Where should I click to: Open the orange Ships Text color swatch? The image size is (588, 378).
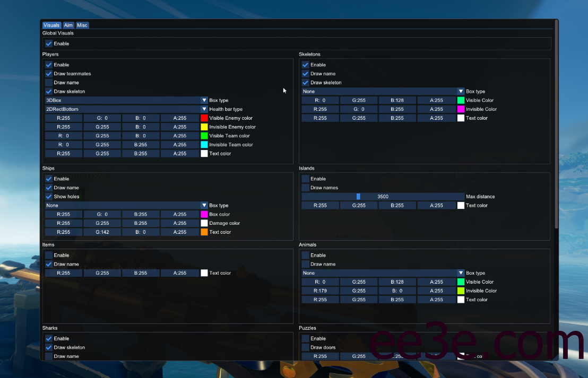[204, 232]
